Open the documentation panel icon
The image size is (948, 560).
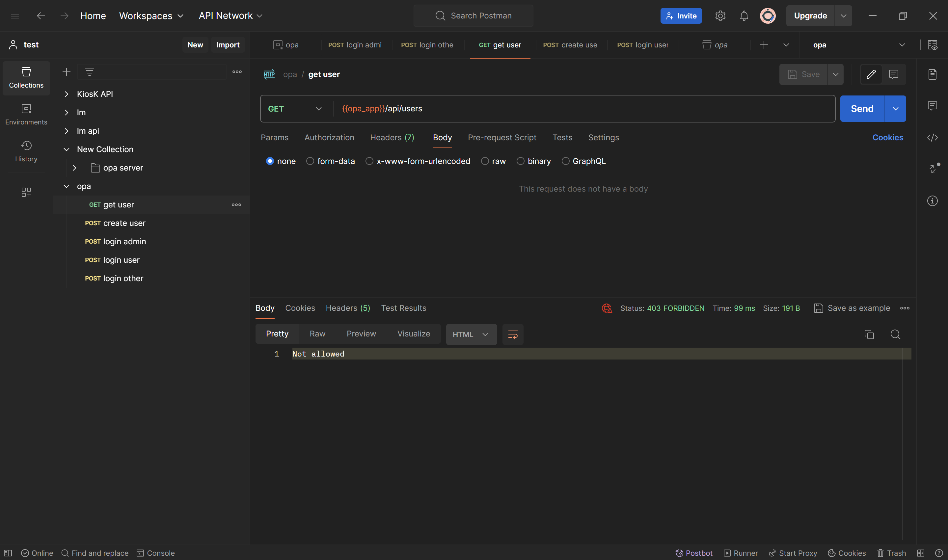pyautogui.click(x=932, y=74)
